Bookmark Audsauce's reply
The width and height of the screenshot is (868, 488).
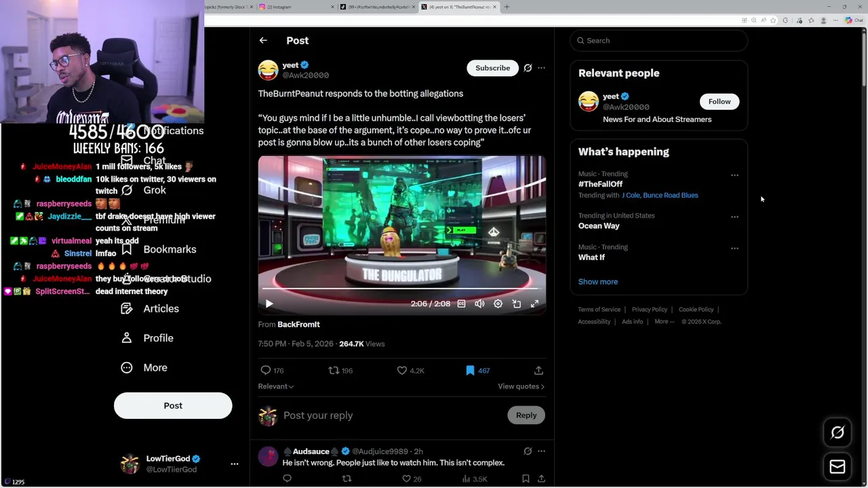coord(526,479)
